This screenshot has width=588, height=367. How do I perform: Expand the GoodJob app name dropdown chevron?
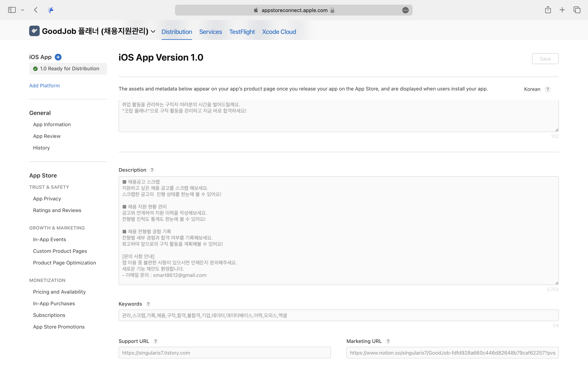tap(153, 31)
